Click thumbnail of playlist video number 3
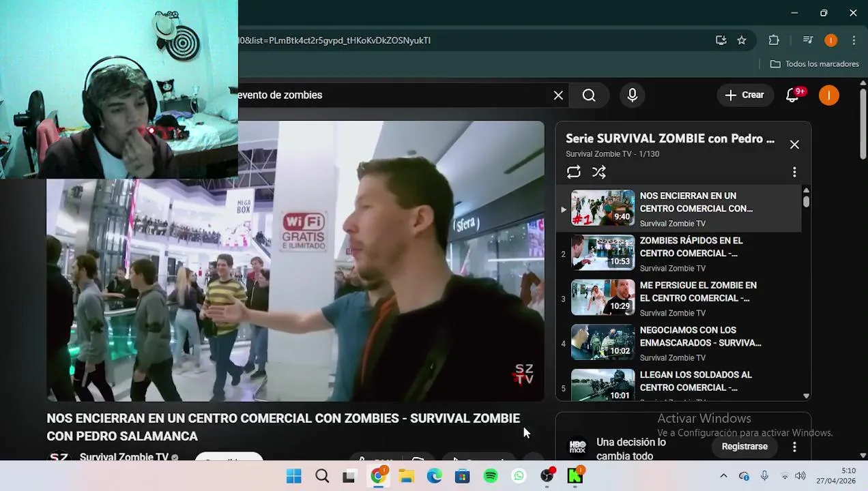The width and height of the screenshot is (868, 491). [x=603, y=297]
